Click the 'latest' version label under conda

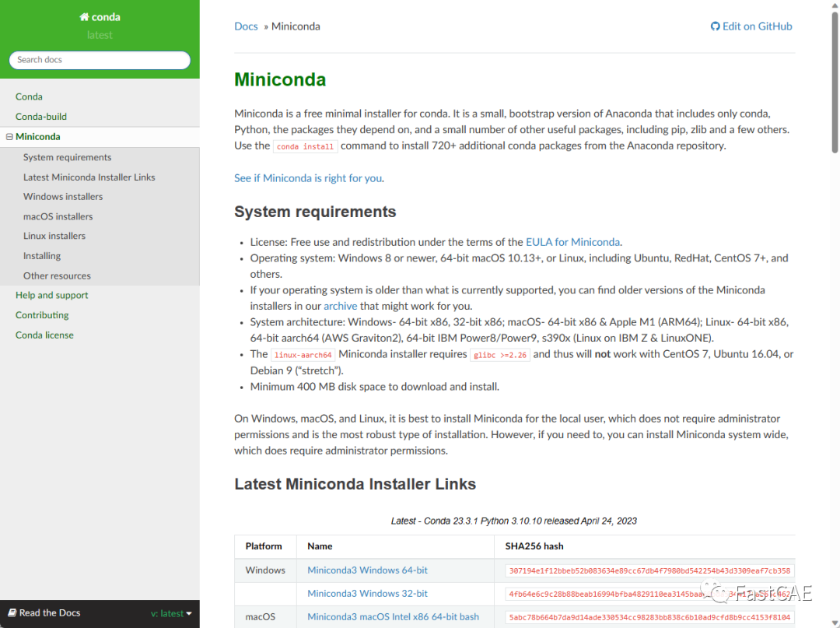pos(100,35)
